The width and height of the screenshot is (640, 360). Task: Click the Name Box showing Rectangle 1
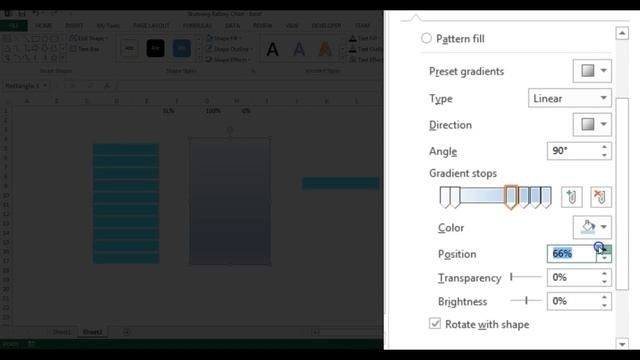(26, 85)
